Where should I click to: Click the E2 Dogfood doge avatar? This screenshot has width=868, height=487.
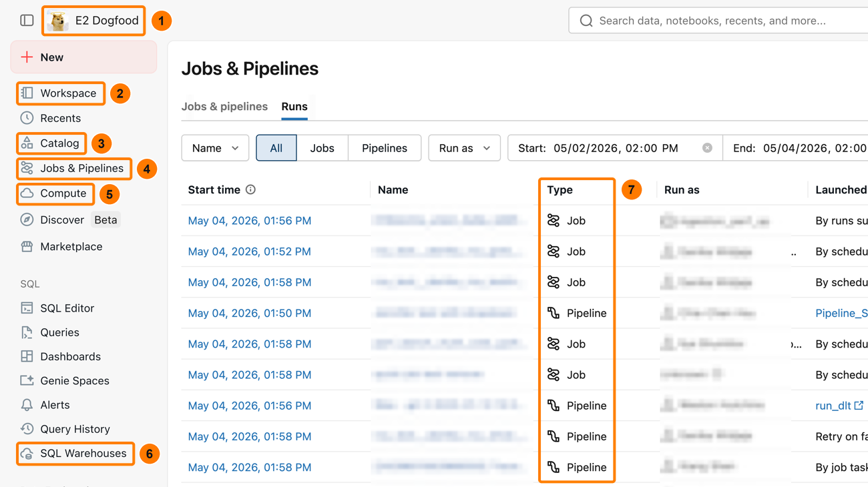click(x=58, y=21)
